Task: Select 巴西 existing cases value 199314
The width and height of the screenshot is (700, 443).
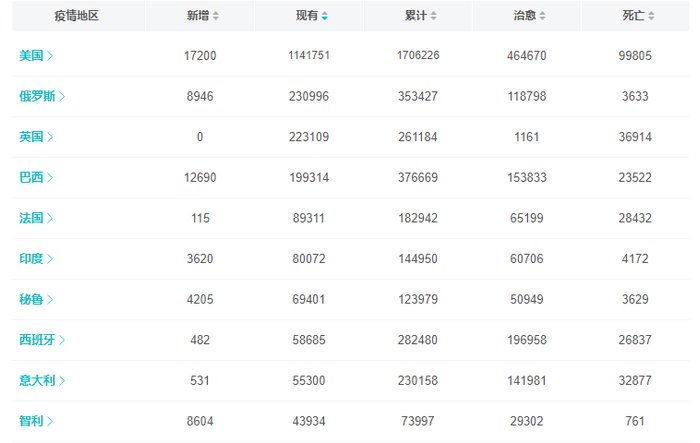Action: tap(309, 178)
